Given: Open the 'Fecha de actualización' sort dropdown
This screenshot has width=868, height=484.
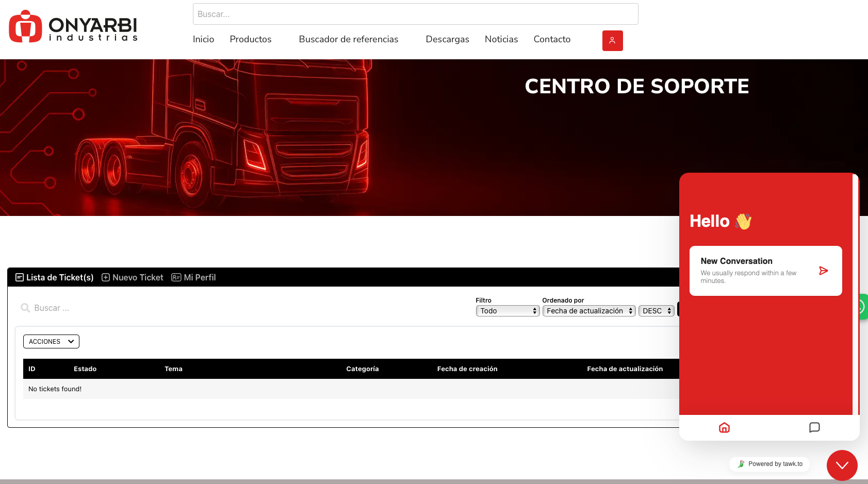Looking at the screenshot, I should coord(588,311).
